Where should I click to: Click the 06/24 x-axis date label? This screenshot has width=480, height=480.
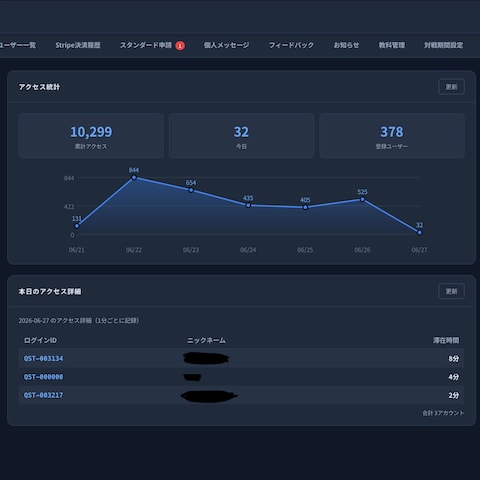coord(248,250)
